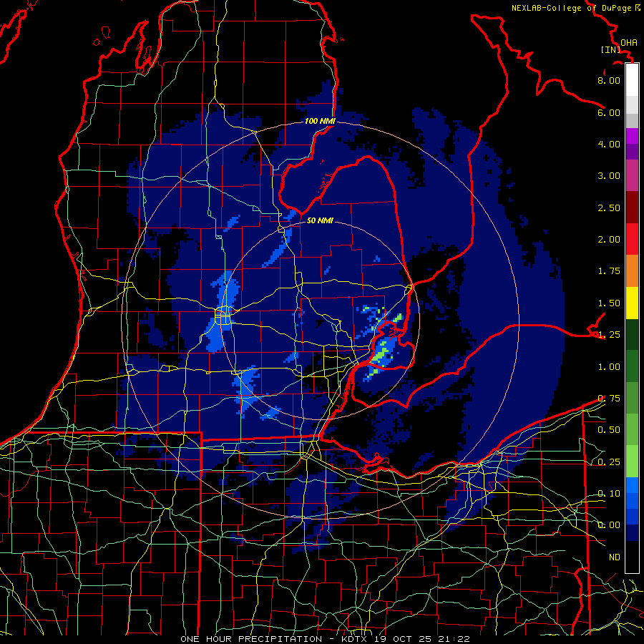Image resolution: width=644 pixels, height=644 pixels.
Task: Click the 2.00 legend value
Action: 609,240
